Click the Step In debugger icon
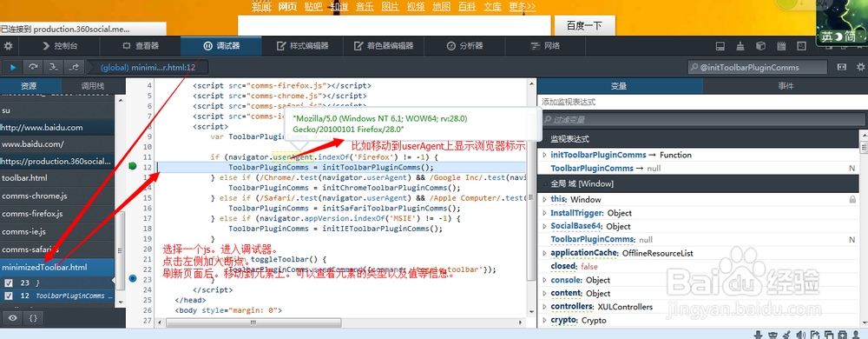The image size is (868, 339). pos(53,67)
